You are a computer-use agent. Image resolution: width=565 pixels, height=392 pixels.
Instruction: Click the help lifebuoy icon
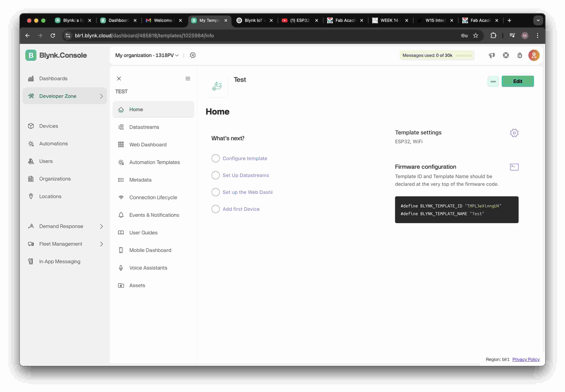tap(506, 55)
